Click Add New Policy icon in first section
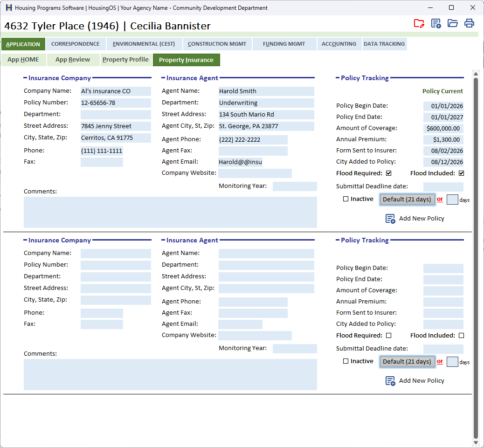 [x=390, y=219]
